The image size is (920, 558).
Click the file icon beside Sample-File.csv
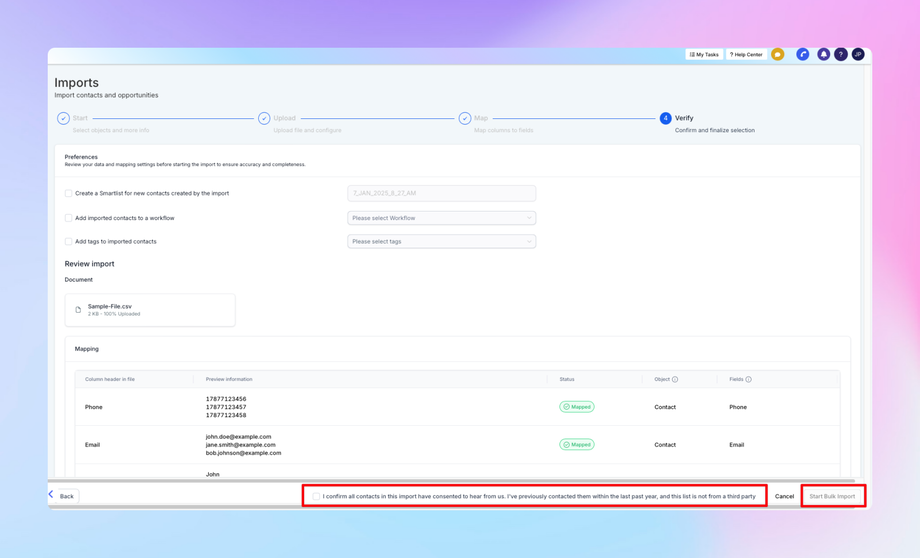pyautogui.click(x=78, y=310)
